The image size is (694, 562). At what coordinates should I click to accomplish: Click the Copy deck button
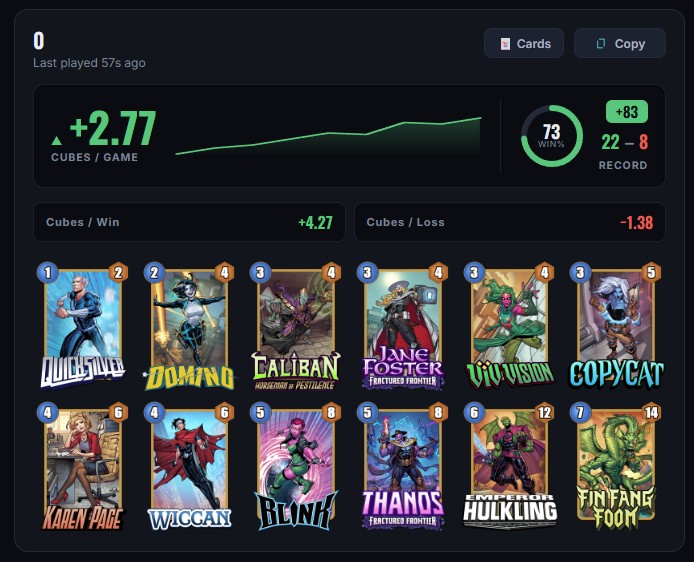tap(620, 43)
